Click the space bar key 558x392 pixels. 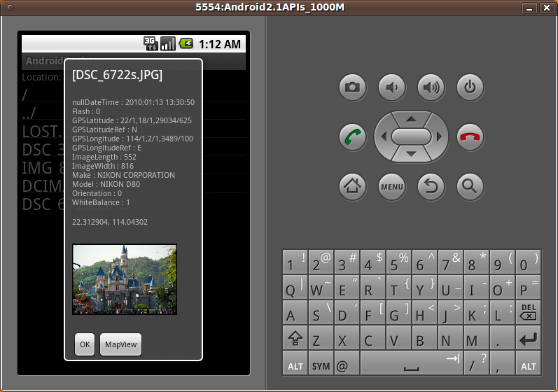(412, 363)
